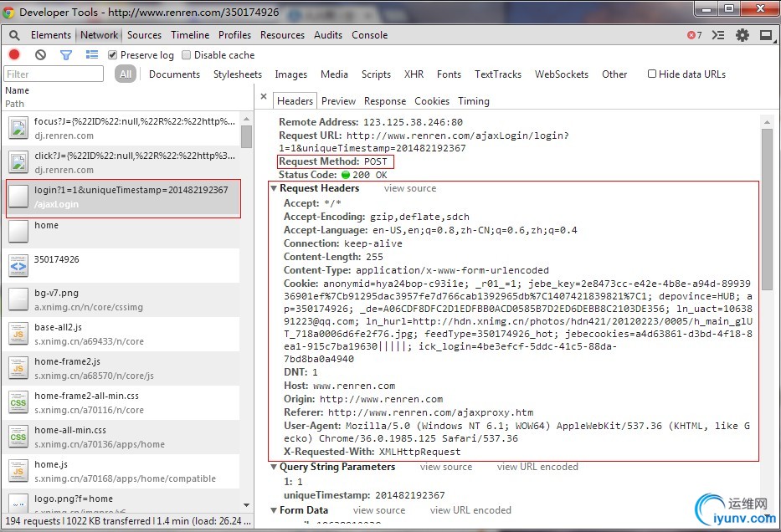Click view URL encoded beside Form Data

(x=470, y=510)
